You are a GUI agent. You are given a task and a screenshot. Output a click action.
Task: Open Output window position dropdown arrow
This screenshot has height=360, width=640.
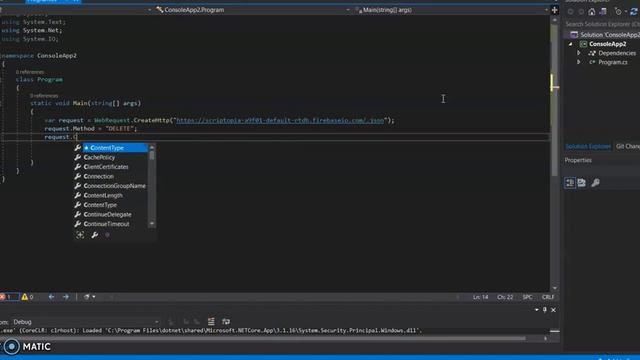[x=536, y=310]
